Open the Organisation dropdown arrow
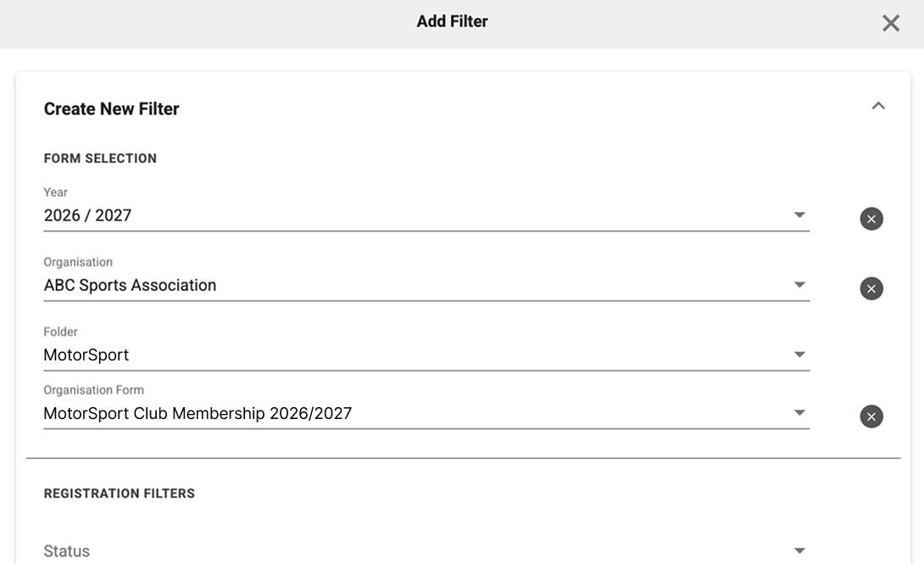 (x=799, y=285)
